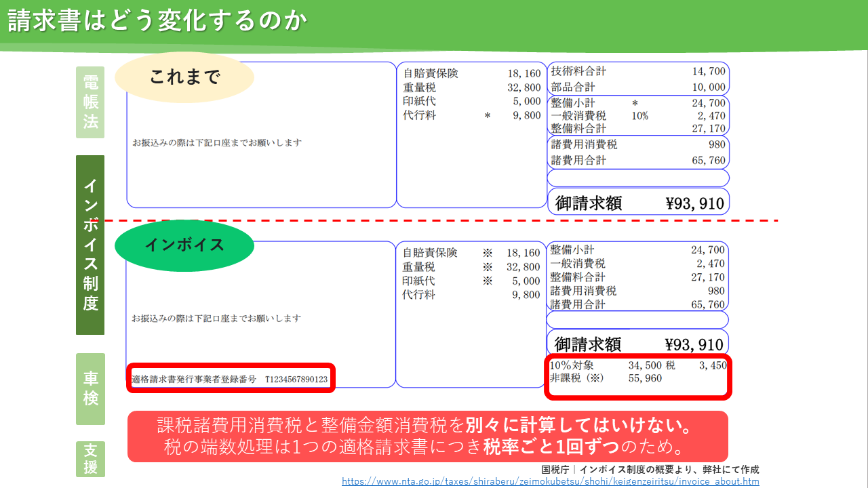Click the これまで oval label

point(184,77)
